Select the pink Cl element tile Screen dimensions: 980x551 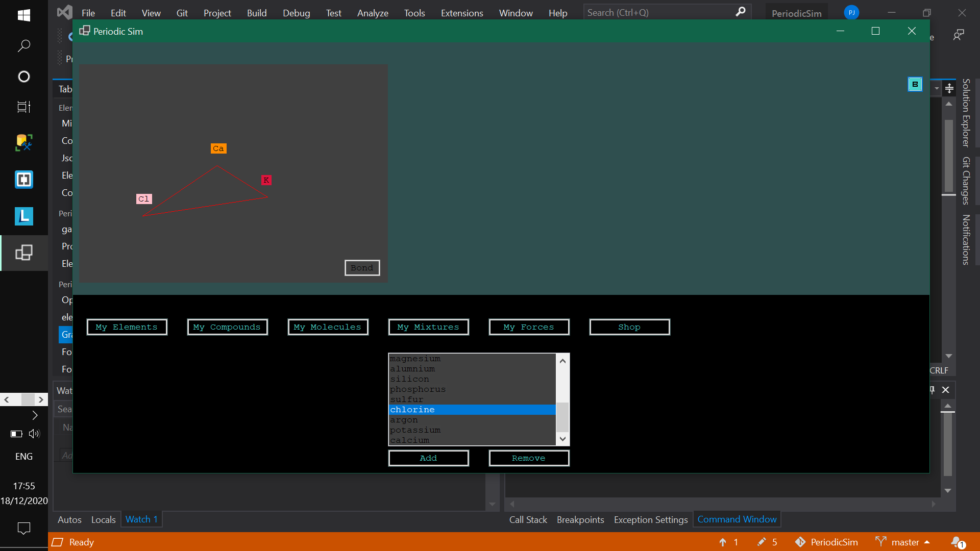(x=144, y=199)
